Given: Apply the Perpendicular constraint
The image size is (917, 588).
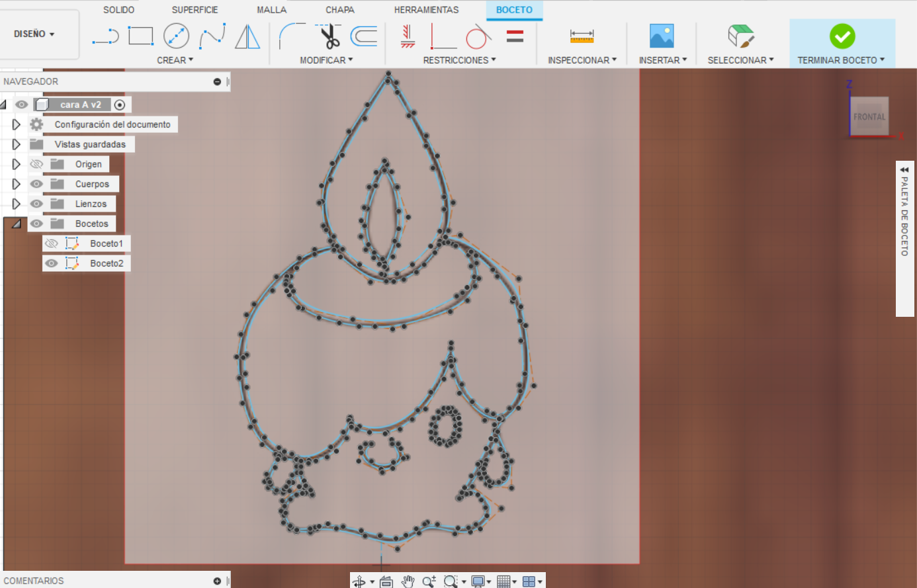Looking at the screenshot, I should tap(443, 36).
